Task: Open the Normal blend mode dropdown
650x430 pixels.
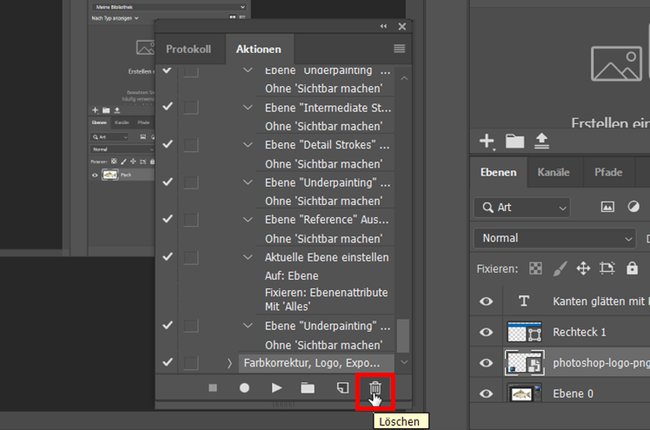Action: click(x=554, y=239)
